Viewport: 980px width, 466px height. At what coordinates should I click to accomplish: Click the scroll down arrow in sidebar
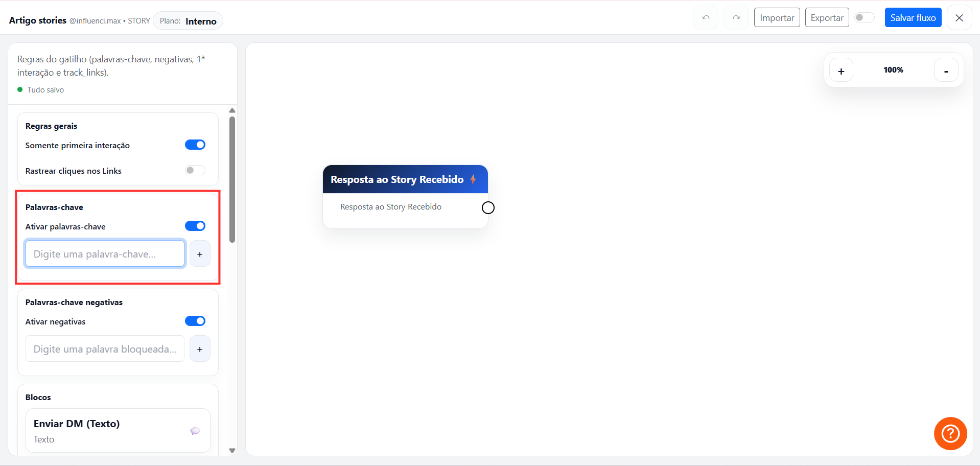coord(232,451)
